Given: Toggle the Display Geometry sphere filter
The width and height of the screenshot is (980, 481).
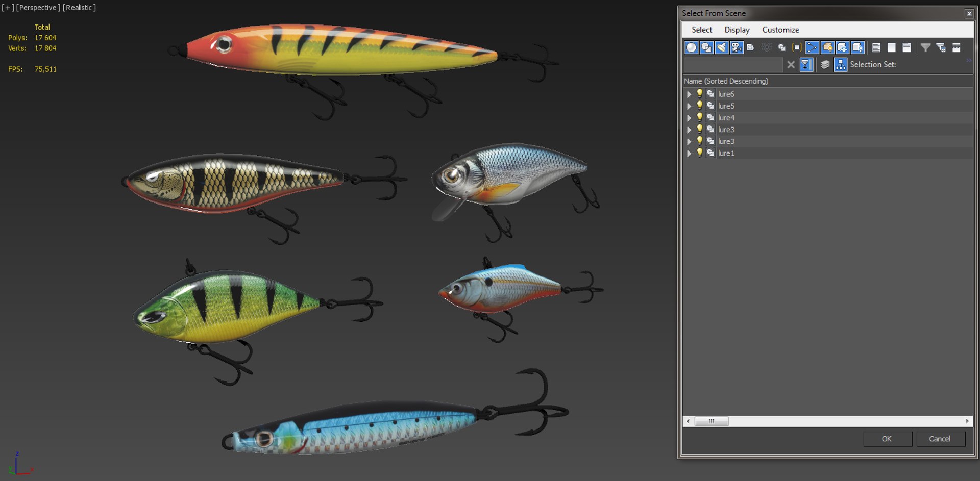Looking at the screenshot, I should 691,47.
